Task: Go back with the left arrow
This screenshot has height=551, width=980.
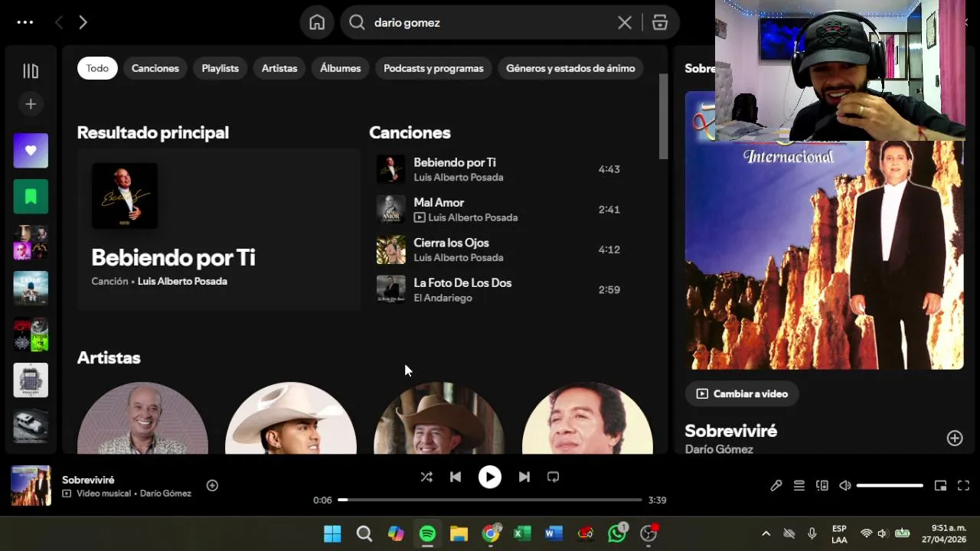Action: click(x=59, y=22)
